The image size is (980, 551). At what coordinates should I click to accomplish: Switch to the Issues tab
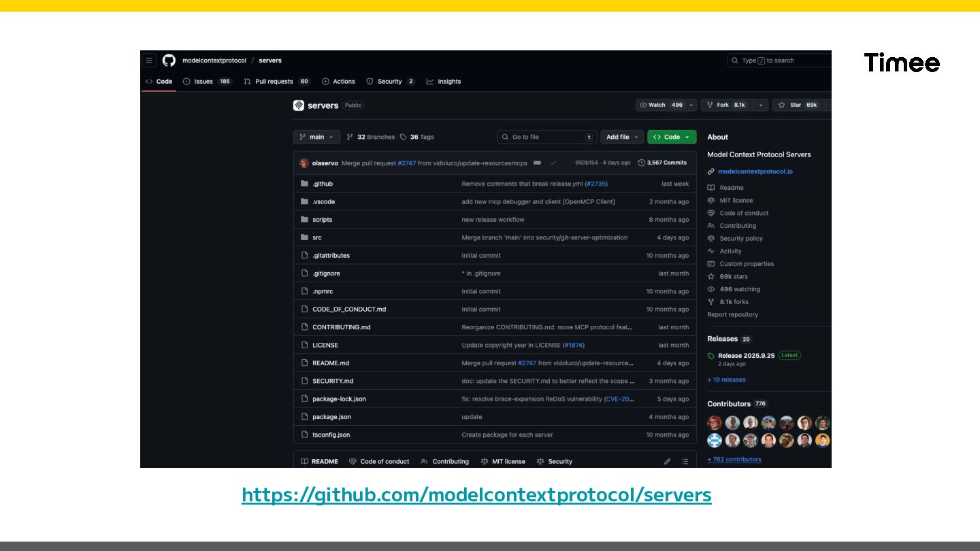tap(208, 82)
